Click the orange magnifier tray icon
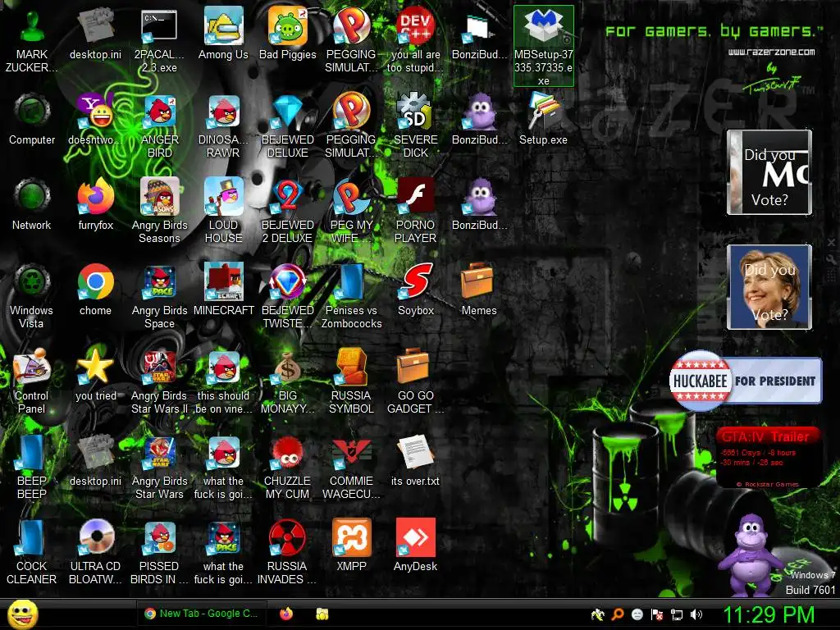The height and width of the screenshot is (630, 840). tap(618, 614)
